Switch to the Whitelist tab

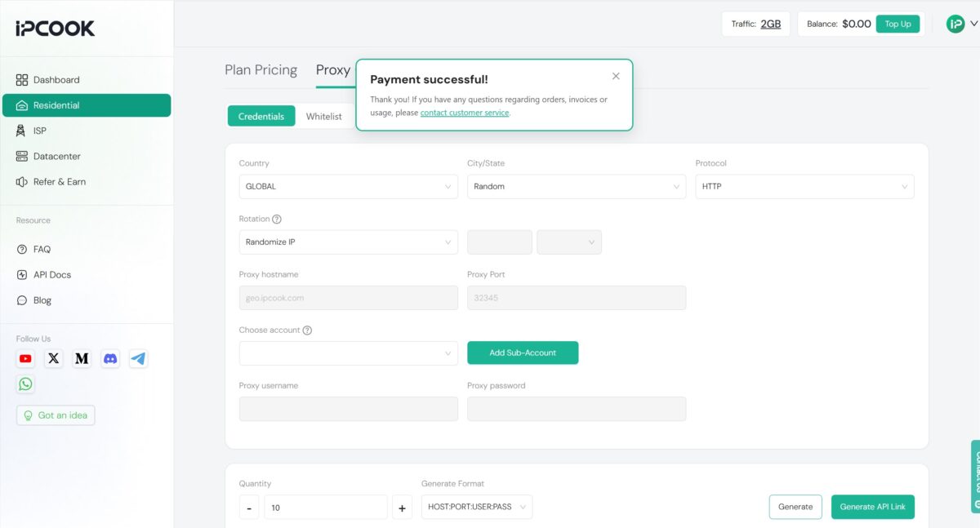point(324,117)
